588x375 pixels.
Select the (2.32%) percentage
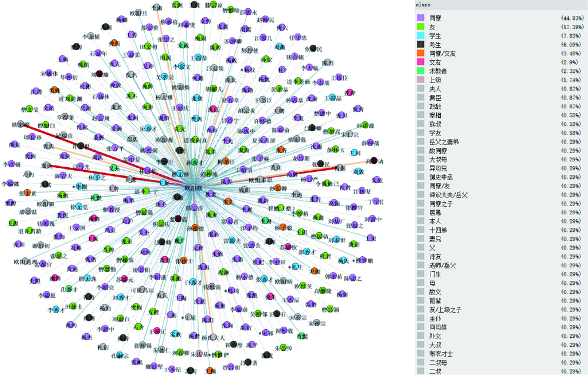572,71
